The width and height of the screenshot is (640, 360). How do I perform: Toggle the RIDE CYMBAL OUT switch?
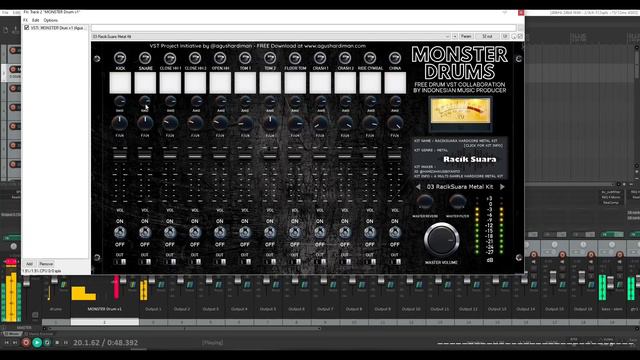370,262
